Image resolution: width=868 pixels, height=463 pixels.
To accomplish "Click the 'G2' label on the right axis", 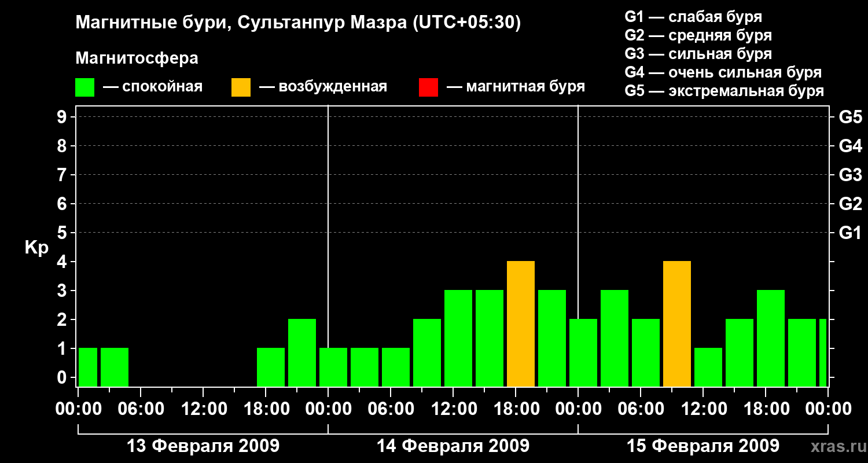I will 850,204.
